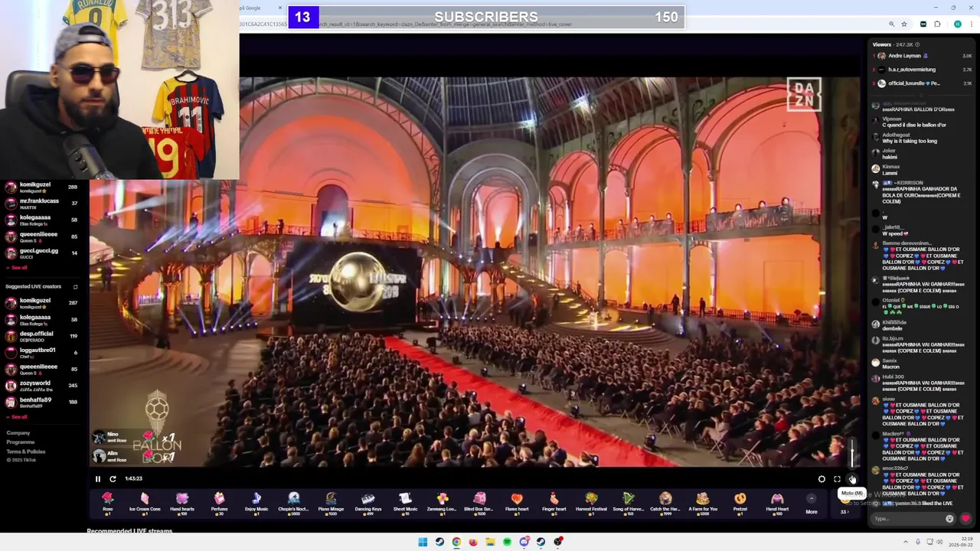
Task: Adjust the vertical volume slider
Action: coord(852,453)
